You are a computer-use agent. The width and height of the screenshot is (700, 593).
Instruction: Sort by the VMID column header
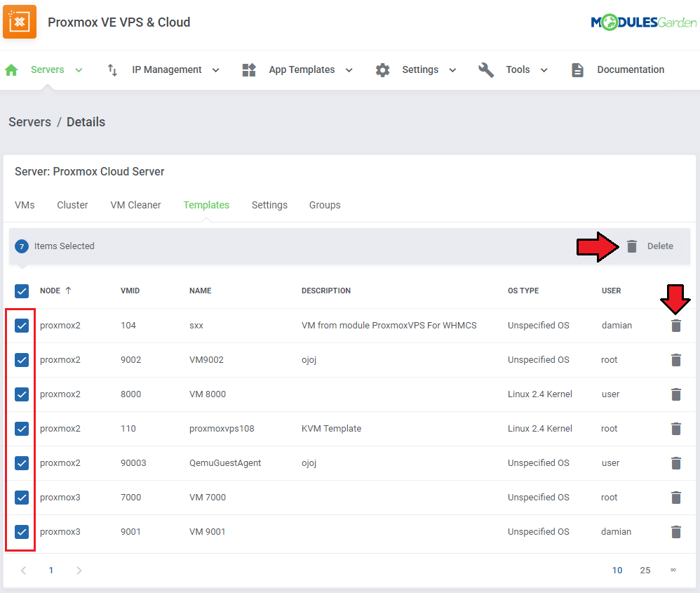130,291
